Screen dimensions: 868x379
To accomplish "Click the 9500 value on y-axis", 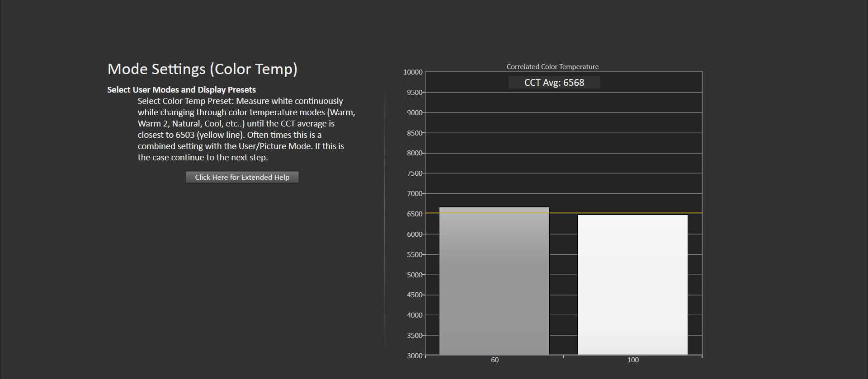I will [414, 93].
